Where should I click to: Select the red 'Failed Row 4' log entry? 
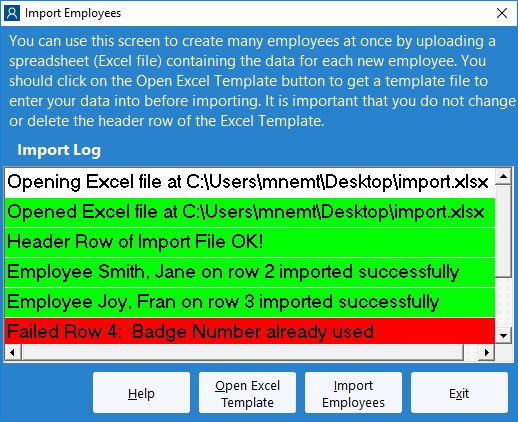[250, 331]
